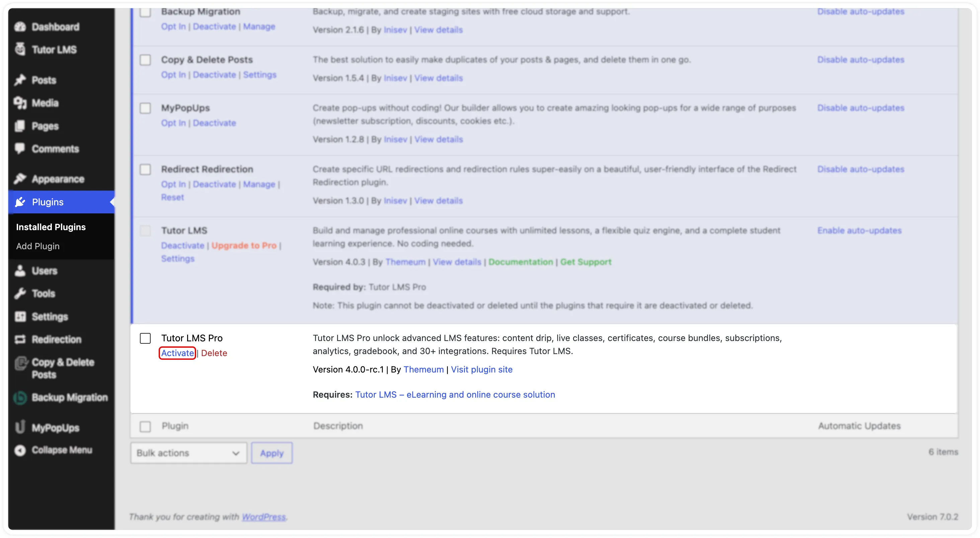The height and width of the screenshot is (538, 980).
Task: Click Get Support for Tutor LMS
Action: coord(585,262)
